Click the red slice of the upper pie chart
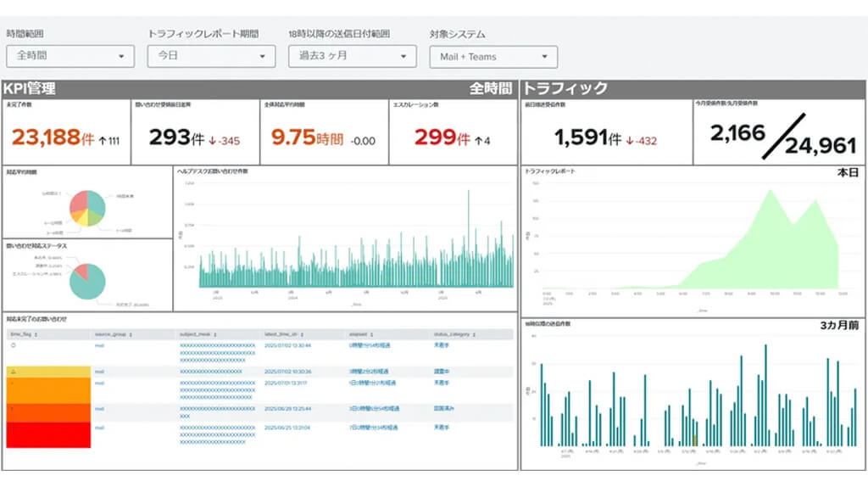 (79, 201)
